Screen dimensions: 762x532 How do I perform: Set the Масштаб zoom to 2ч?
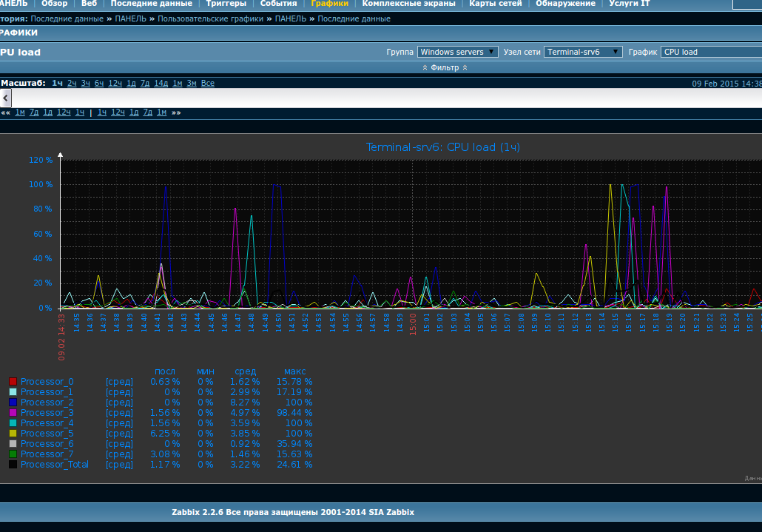pos(72,83)
